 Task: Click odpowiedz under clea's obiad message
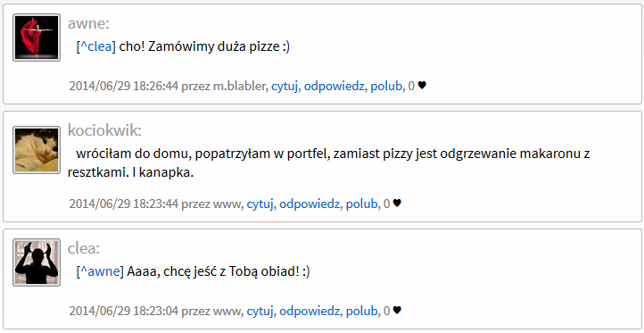tap(310, 312)
